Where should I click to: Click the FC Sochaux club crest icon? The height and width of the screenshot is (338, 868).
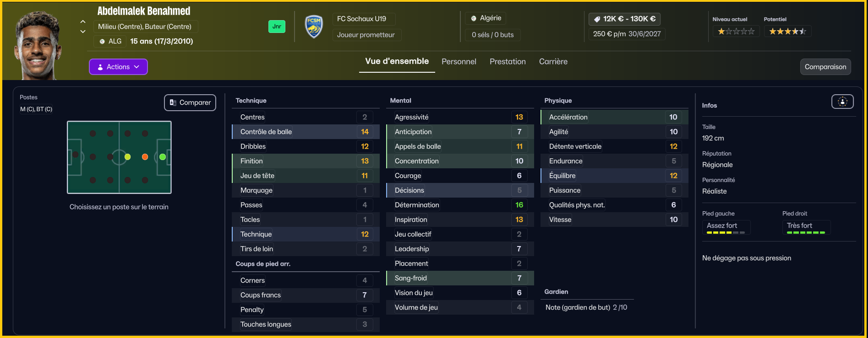314,27
